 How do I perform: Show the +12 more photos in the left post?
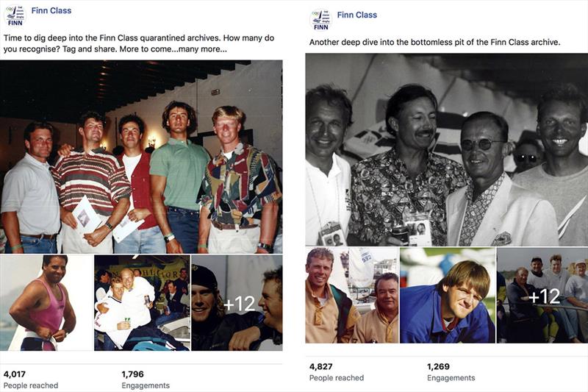click(x=237, y=302)
